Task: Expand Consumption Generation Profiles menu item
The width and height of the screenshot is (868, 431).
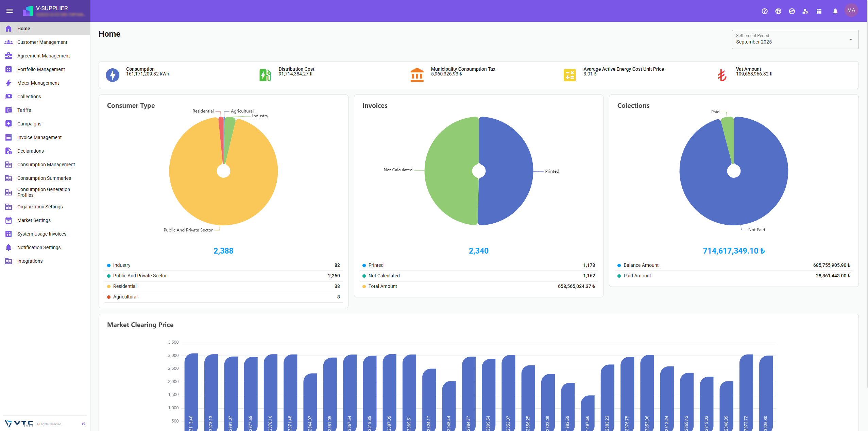Action: click(44, 192)
